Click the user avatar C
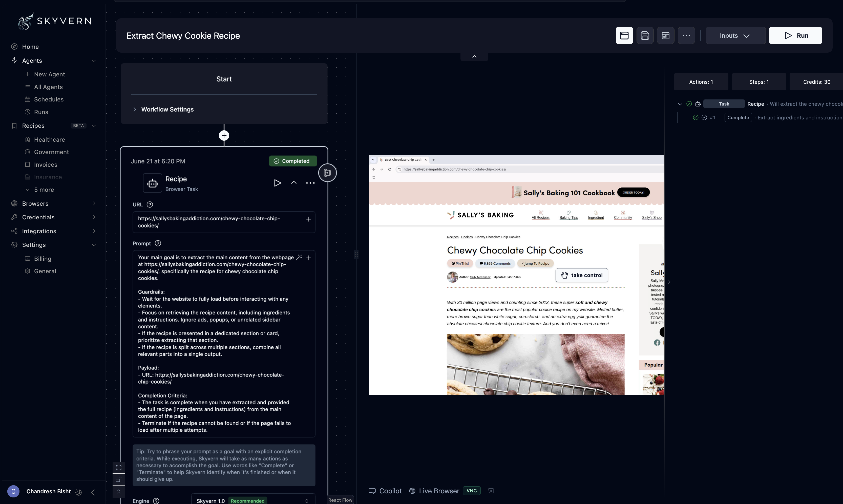This screenshot has height=504, width=843. tap(13, 491)
